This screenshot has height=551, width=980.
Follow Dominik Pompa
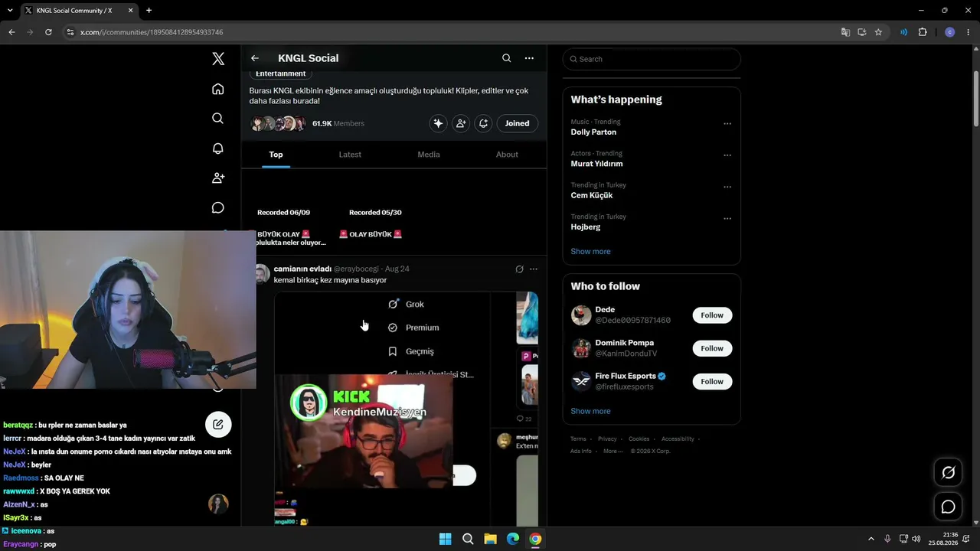click(x=712, y=348)
